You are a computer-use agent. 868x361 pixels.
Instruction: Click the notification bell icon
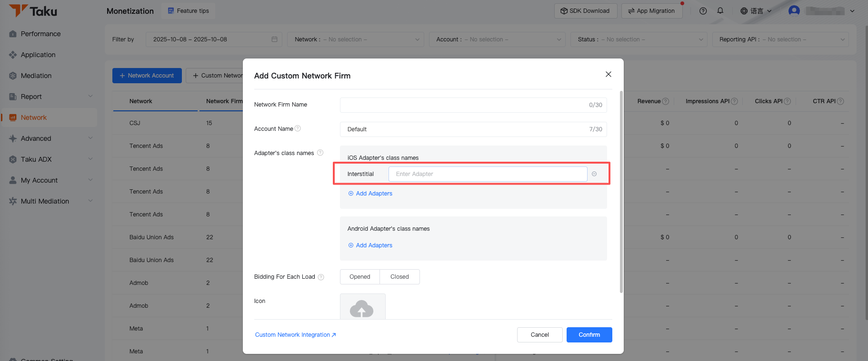[720, 11]
